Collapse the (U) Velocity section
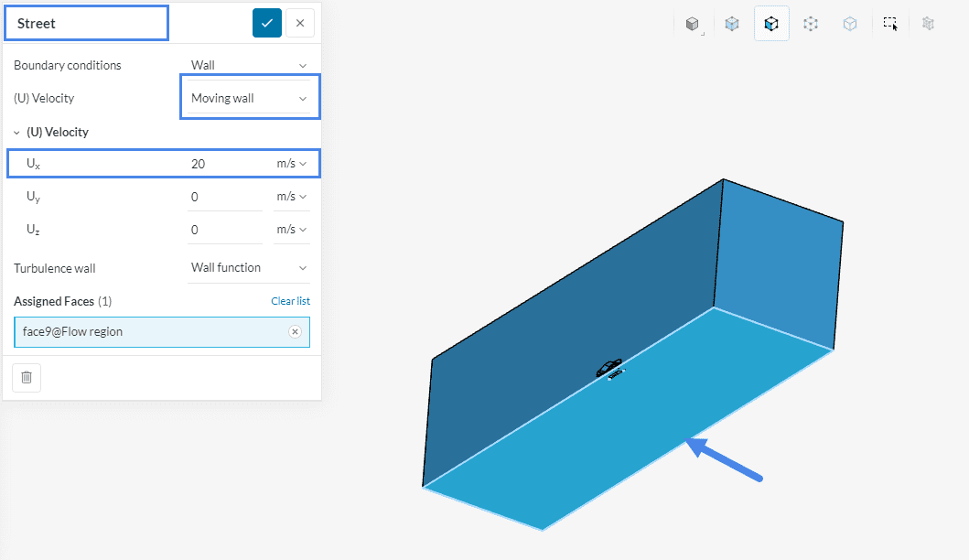Screen dimensions: 969x560 click(17, 133)
